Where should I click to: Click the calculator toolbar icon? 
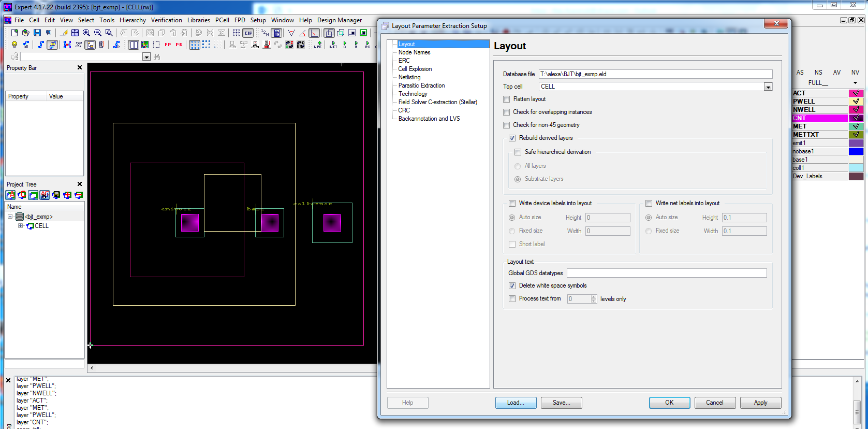click(277, 33)
